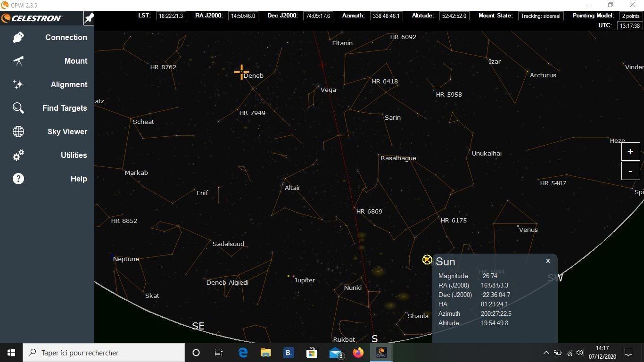The width and height of the screenshot is (644, 362).
Task: Open the Windows notification center
Action: coord(628,353)
